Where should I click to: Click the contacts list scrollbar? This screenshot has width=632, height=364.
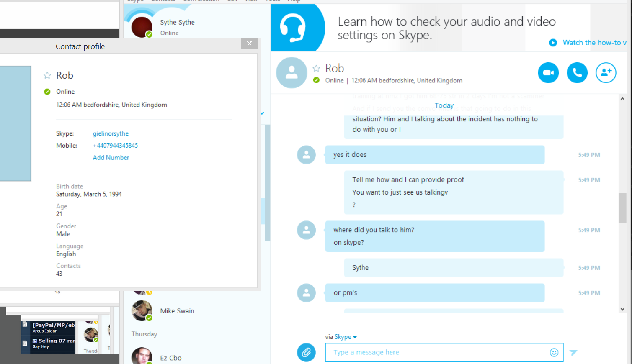268,183
